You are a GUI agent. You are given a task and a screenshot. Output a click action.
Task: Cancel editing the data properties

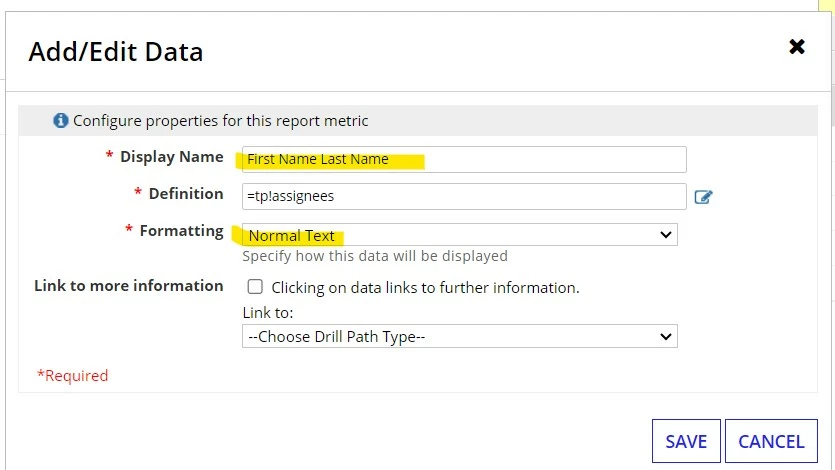771,441
